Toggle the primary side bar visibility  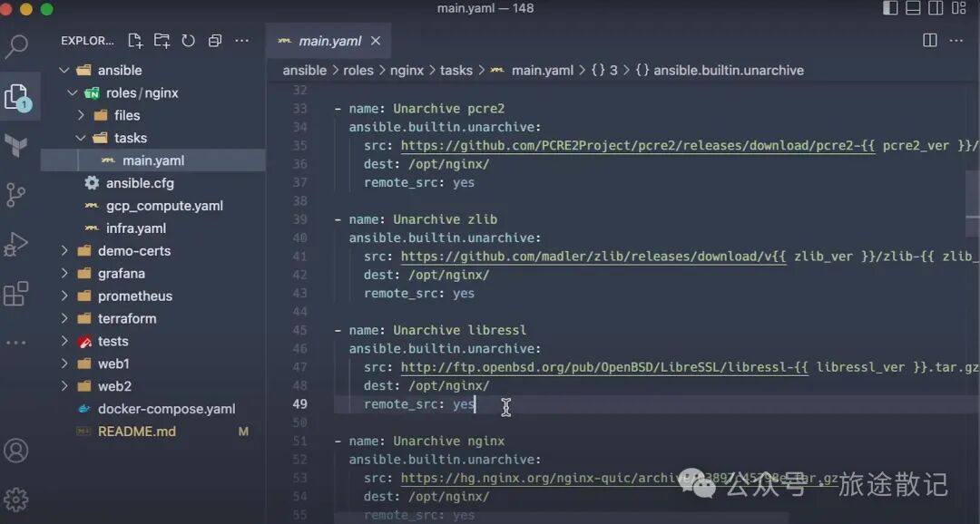tap(890, 8)
